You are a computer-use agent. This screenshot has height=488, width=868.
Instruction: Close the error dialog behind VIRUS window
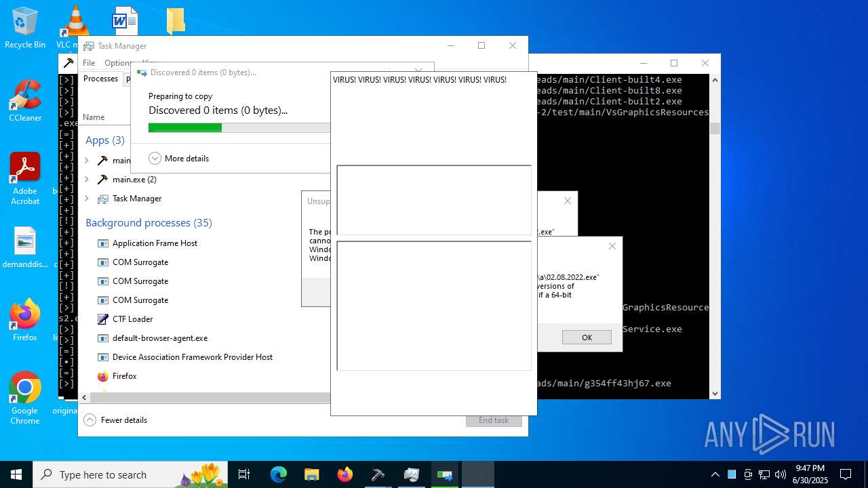point(568,201)
